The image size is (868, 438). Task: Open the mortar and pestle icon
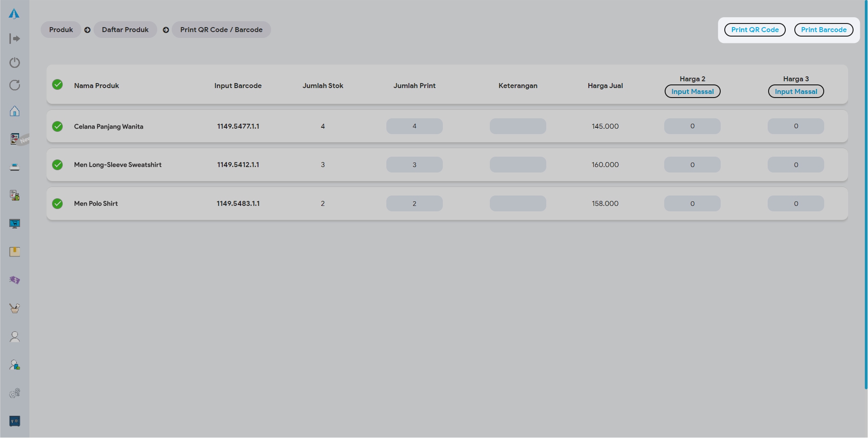(14, 308)
